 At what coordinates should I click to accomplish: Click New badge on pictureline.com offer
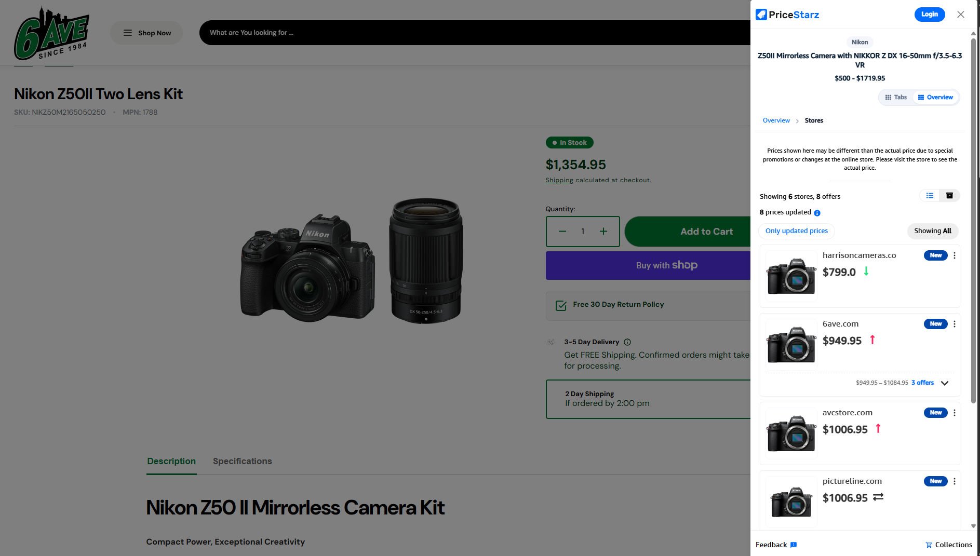click(x=936, y=481)
